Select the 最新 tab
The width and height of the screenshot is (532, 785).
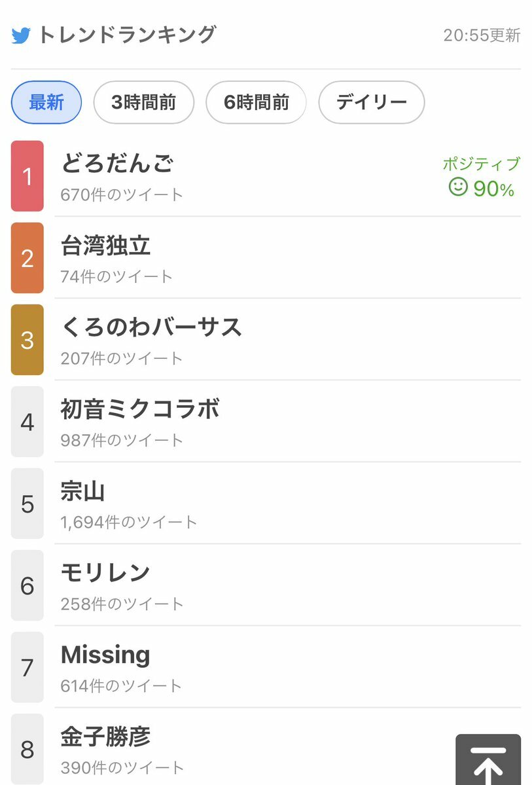pyautogui.click(x=46, y=102)
